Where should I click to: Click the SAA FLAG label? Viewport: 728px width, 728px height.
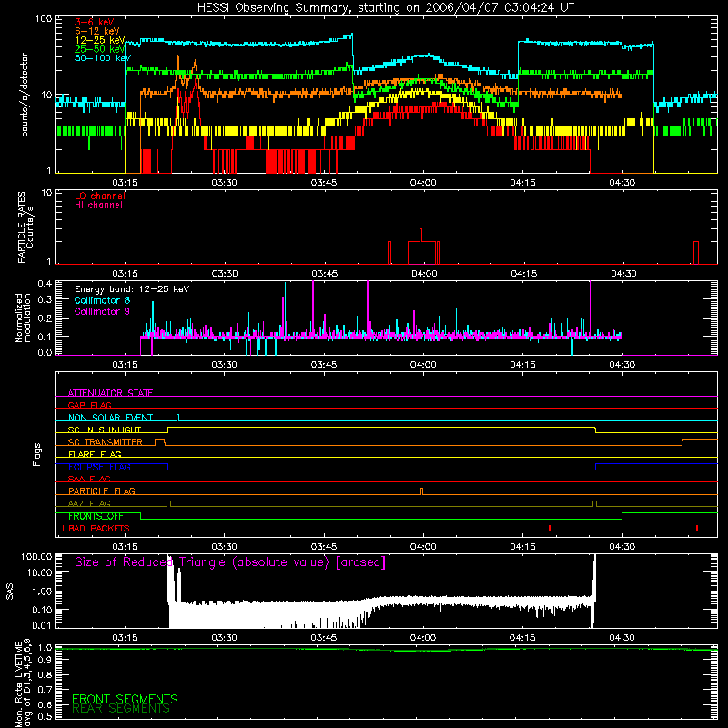point(89,479)
